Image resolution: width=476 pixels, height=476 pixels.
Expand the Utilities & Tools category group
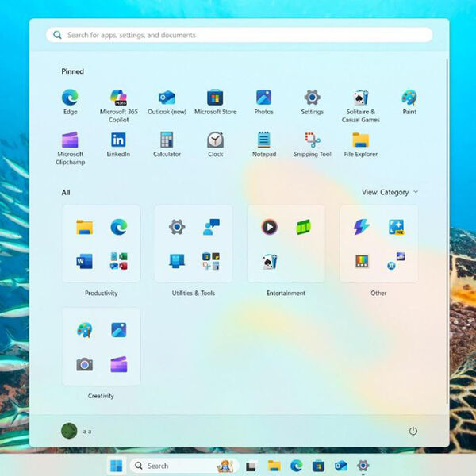pos(194,244)
